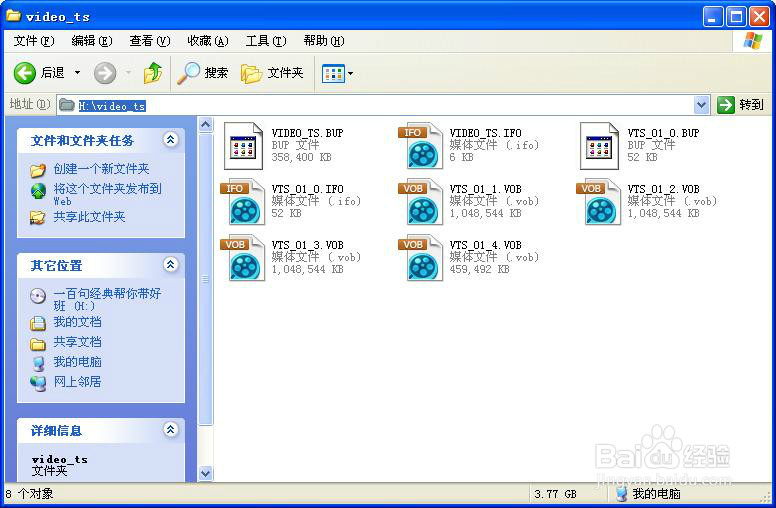Select the VTS_01_0.BUP file icon
This screenshot has height=508, width=776.
tap(599, 146)
